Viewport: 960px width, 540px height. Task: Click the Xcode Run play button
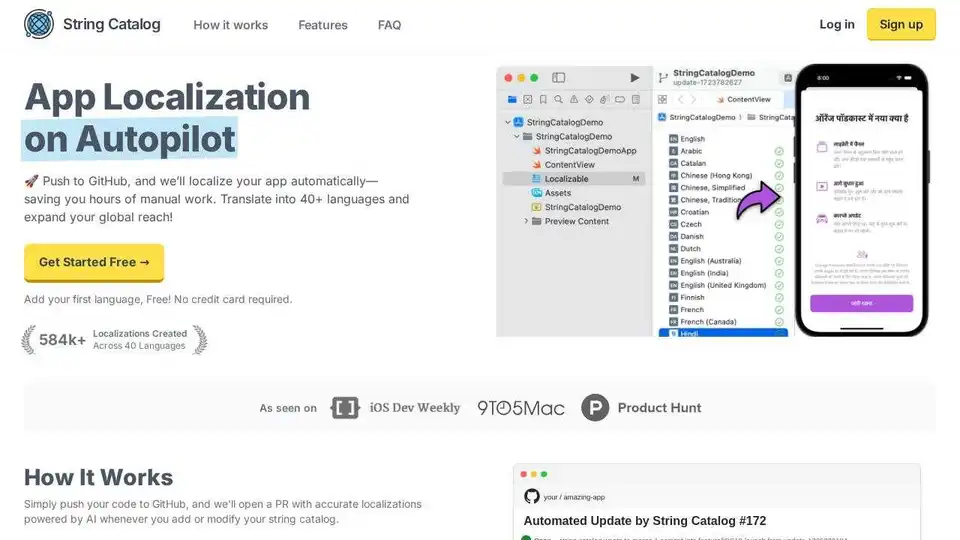click(635, 78)
